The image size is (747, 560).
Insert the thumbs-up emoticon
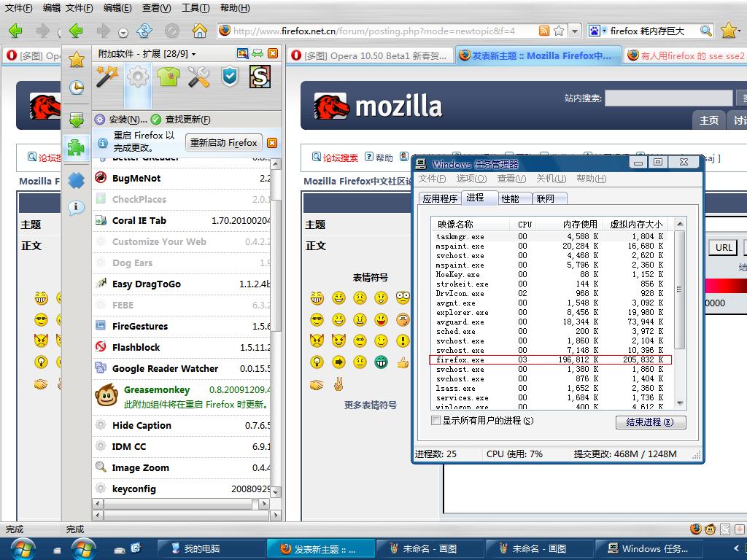403,362
